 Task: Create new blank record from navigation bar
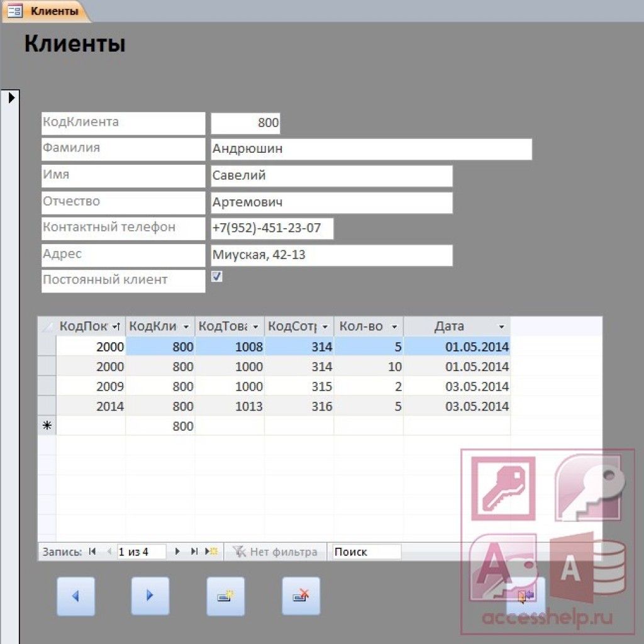click(x=213, y=552)
